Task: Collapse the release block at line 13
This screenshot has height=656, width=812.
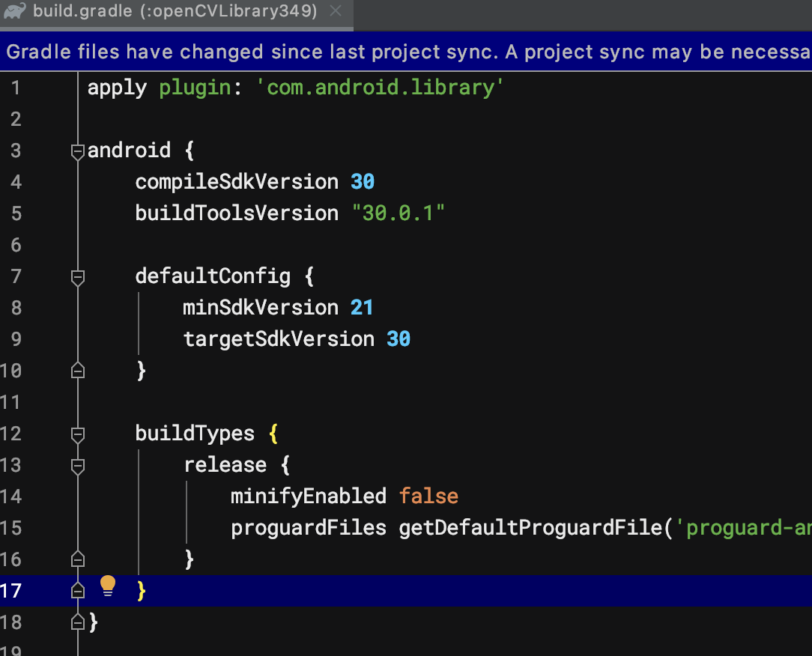Action: [78, 466]
